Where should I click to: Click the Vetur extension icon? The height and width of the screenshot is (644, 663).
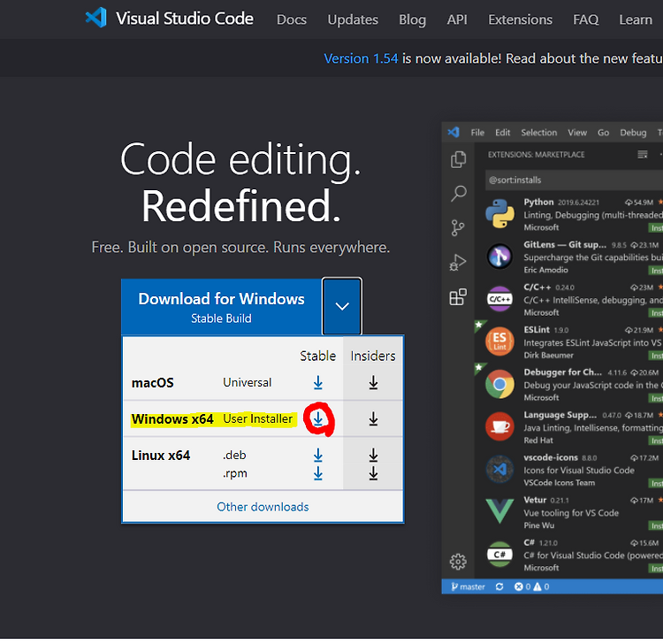point(499,511)
